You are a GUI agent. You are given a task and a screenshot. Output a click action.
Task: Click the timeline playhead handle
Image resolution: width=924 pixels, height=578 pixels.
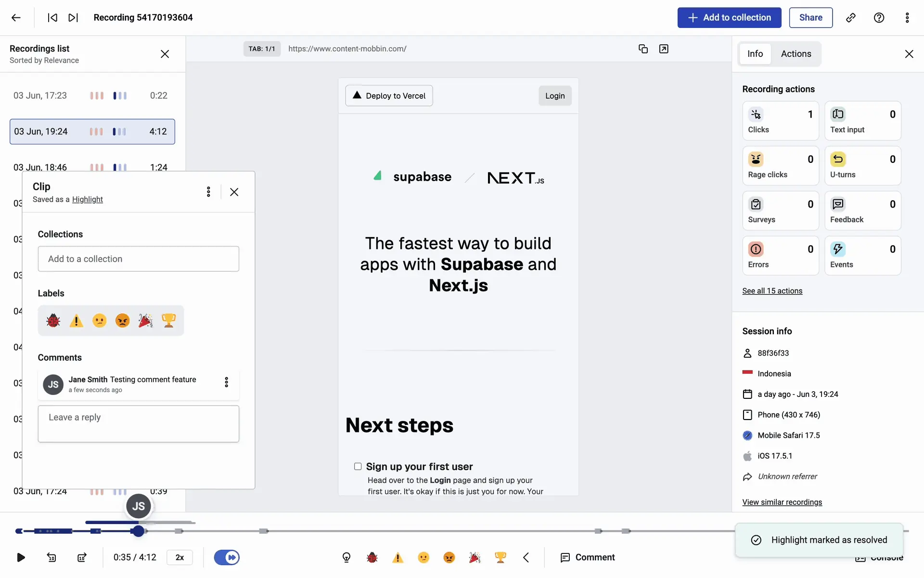pyautogui.click(x=139, y=531)
